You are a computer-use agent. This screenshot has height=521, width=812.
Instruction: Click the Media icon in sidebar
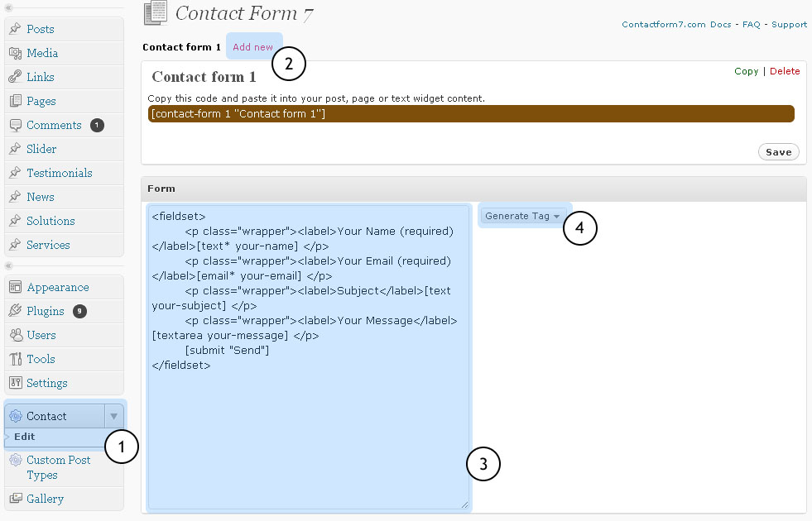click(x=15, y=53)
